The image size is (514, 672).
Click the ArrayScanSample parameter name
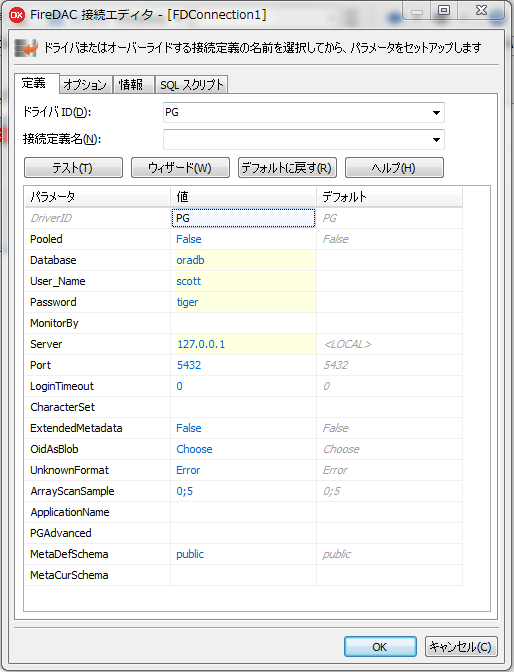pyautogui.click(x=72, y=491)
